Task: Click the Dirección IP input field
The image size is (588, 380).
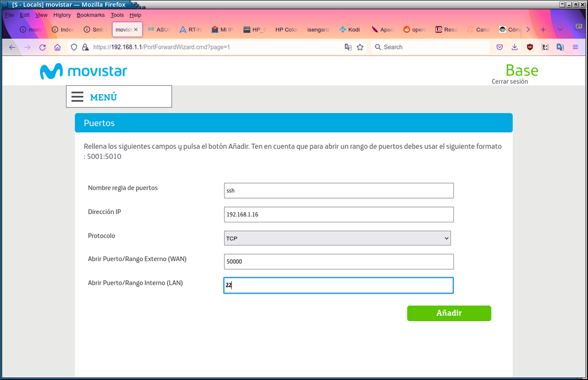Action: 338,214
